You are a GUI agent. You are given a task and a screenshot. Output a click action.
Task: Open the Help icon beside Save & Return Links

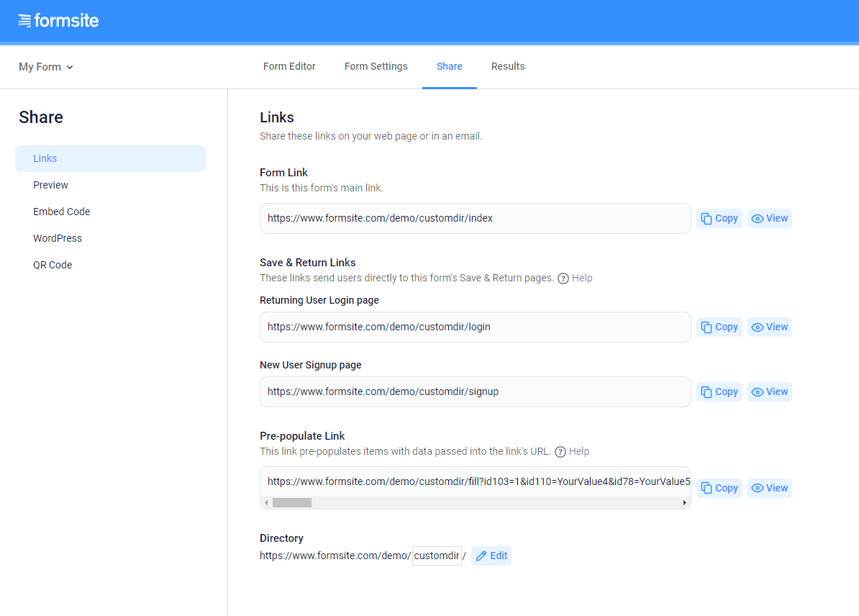click(562, 278)
